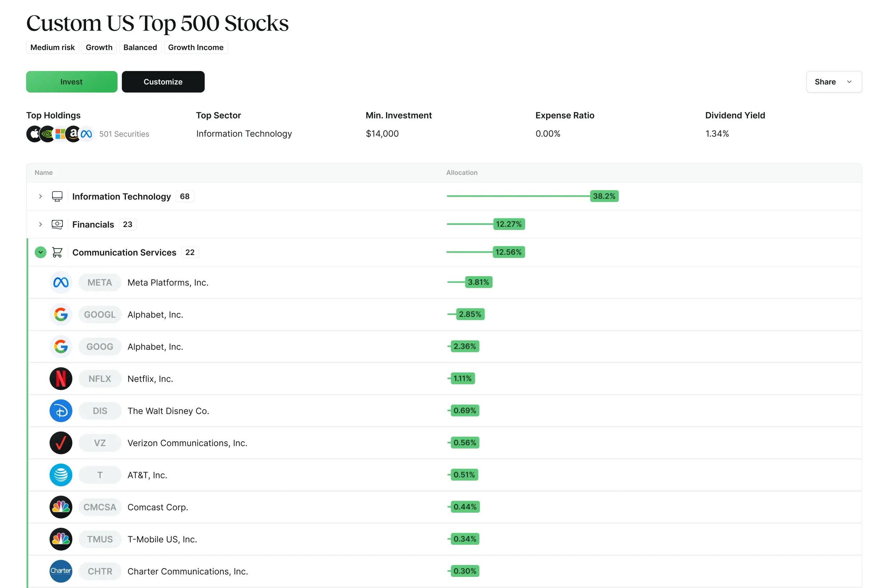Viewport: 888px width, 588px height.
Task: Click the DIS ticker badge
Action: pos(100,411)
